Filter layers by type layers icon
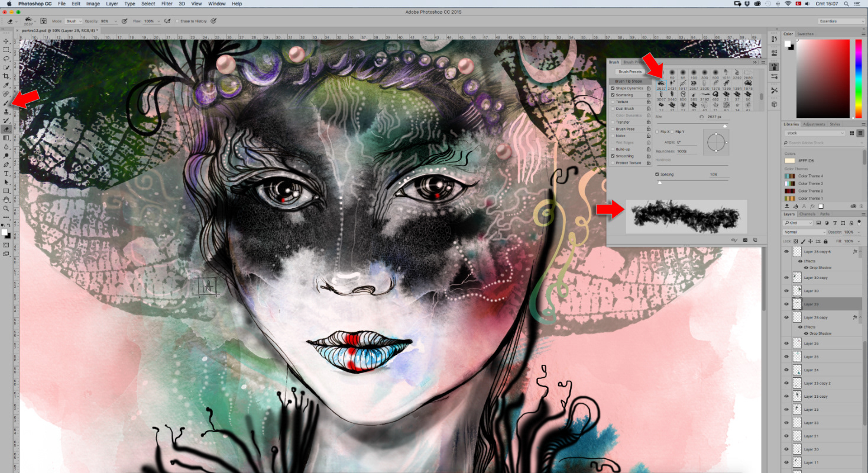Viewport: 868px width, 473px height. coord(835,223)
